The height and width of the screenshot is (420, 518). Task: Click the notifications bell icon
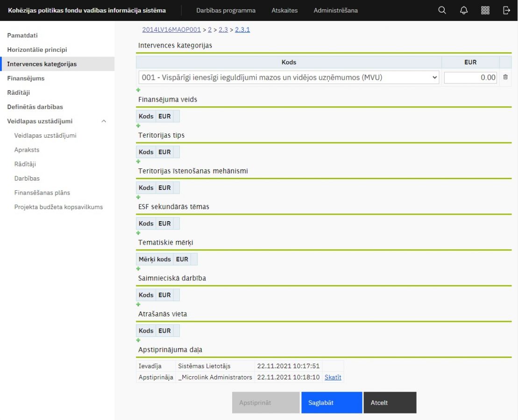[x=464, y=10]
